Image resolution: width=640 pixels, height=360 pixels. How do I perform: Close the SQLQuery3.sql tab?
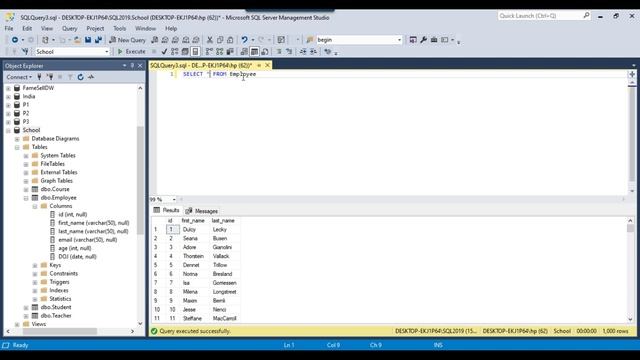(267, 65)
